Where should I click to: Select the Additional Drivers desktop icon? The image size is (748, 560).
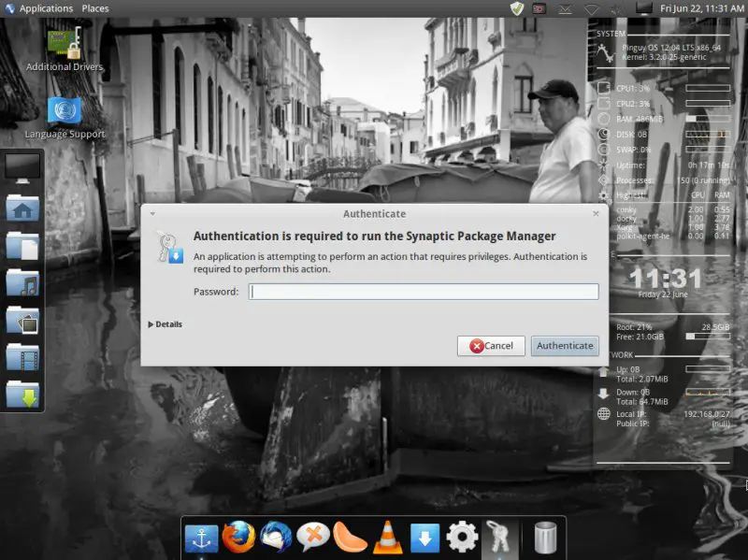[65, 50]
